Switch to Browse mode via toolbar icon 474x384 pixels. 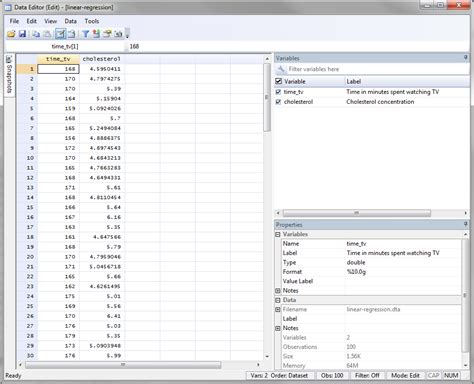72,34
